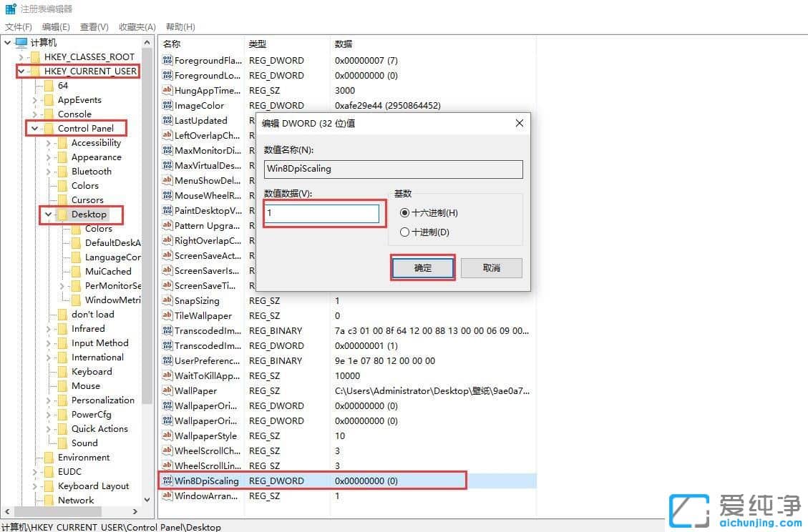Image resolution: width=808 pixels, height=532 pixels.
Task: Click inside the 数值数据 value data field
Action: [x=323, y=213]
